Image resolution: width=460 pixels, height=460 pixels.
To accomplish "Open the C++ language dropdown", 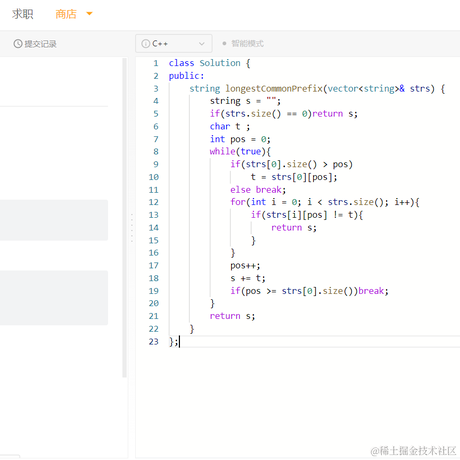I will coord(174,43).
